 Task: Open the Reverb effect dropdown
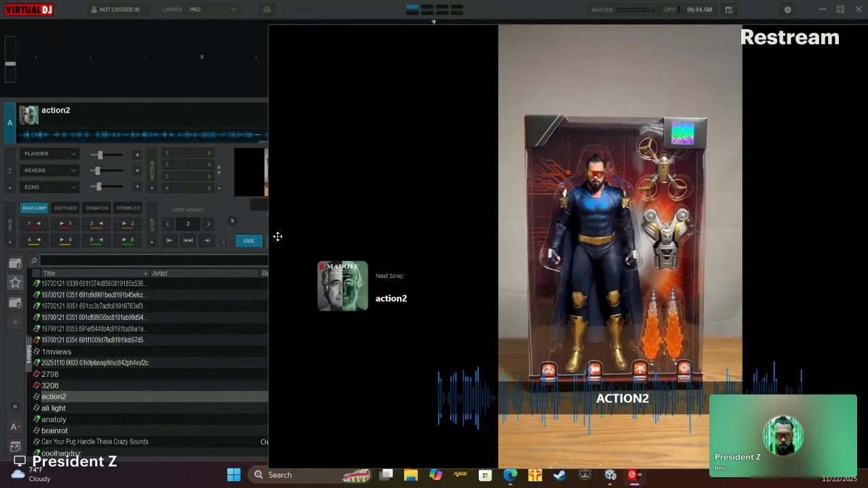(x=50, y=170)
